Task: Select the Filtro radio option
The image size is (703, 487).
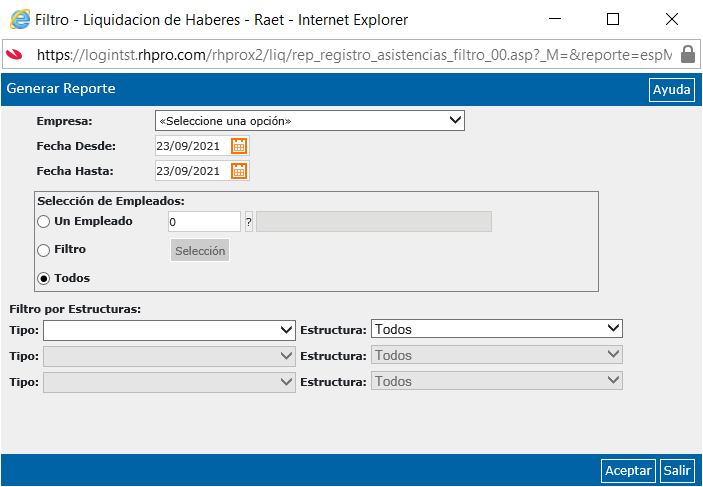Action: [x=43, y=250]
